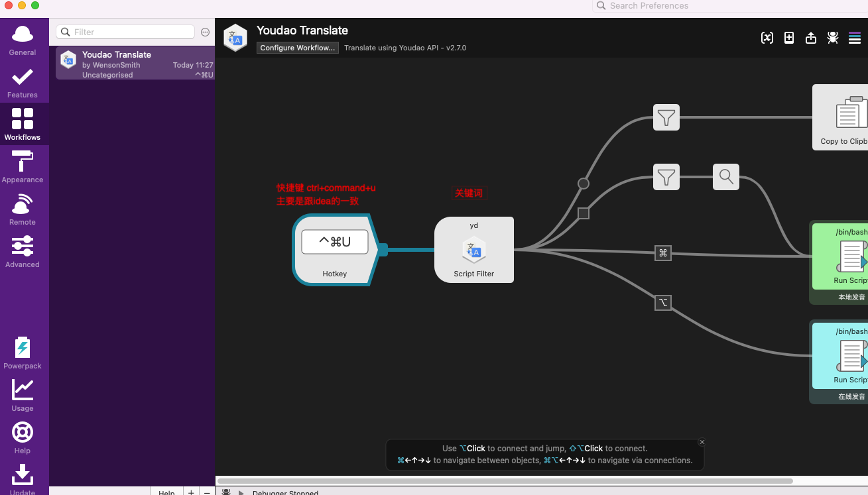Image resolution: width=868 pixels, height=495 pixels.
Task: Click the add object plus icon in toolbar
Action: (789, 38)
